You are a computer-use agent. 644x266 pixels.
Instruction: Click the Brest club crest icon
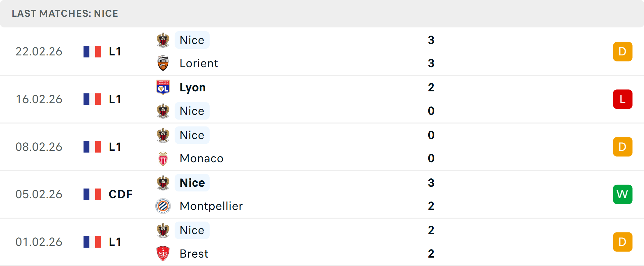click(163, 254)
